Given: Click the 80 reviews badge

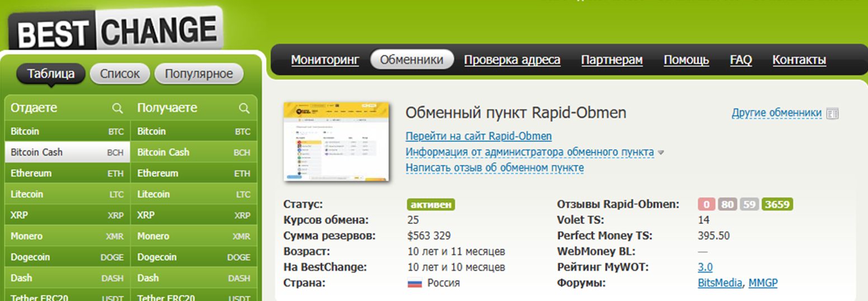Looking at the screenshot, I should point(727,204).
